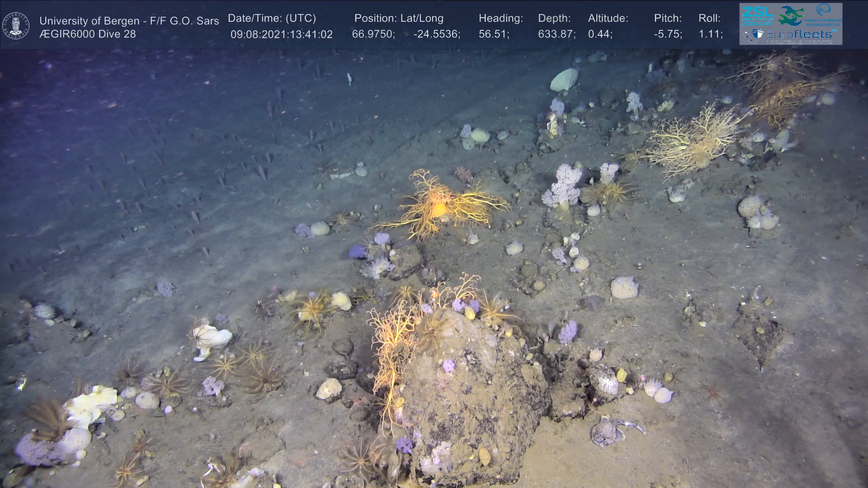Click the Date/Time (UTC) header label
The width and height of the screenshot is (868, 488).
(x=272, y=18)
